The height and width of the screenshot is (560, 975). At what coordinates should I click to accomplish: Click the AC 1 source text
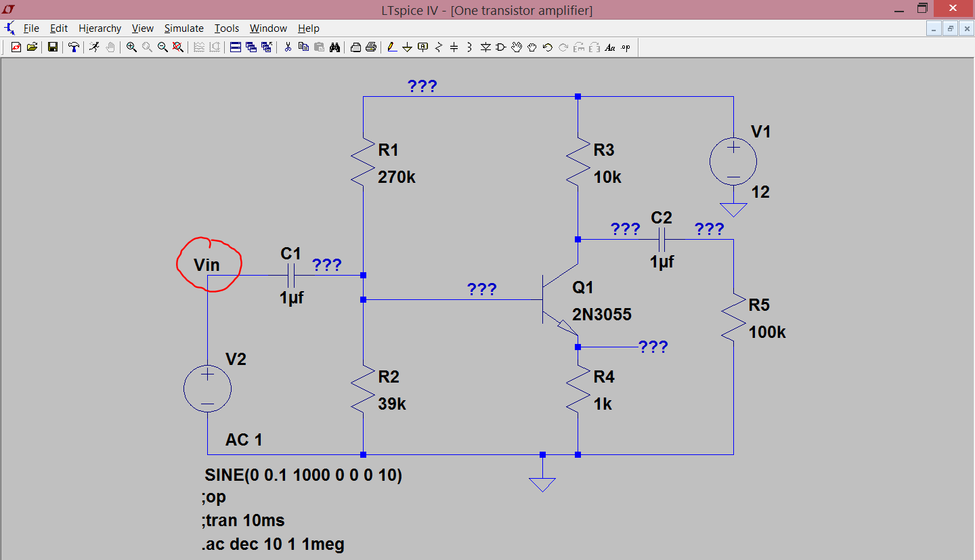tap(244, 440)
